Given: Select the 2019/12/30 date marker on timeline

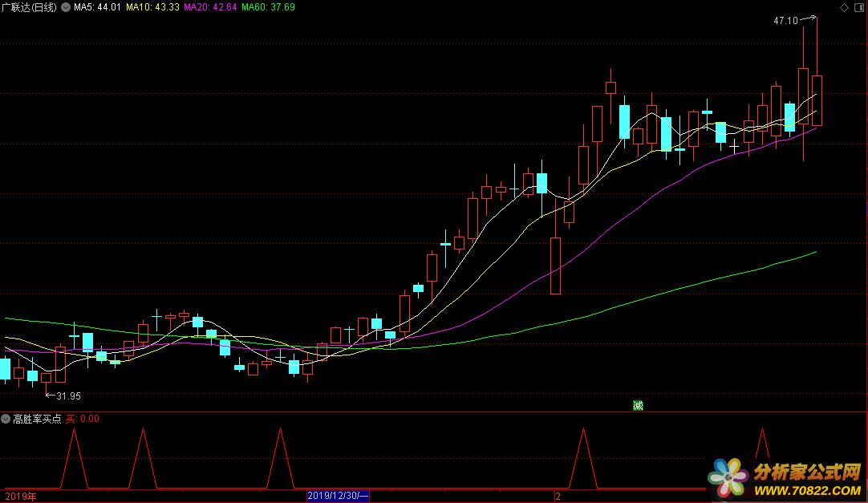Looking at the screenshot, I should pos(338,497).
